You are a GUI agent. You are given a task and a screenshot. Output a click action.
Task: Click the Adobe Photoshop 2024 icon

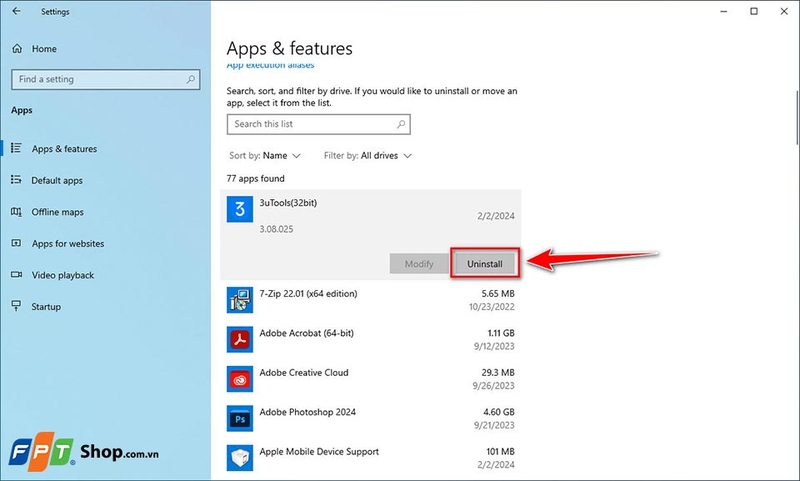240,418
